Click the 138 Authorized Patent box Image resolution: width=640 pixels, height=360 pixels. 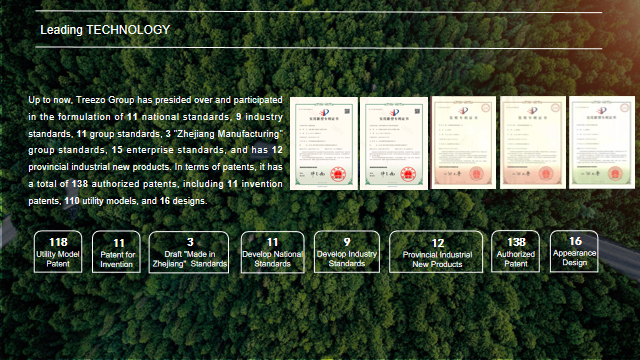[516, 251]
